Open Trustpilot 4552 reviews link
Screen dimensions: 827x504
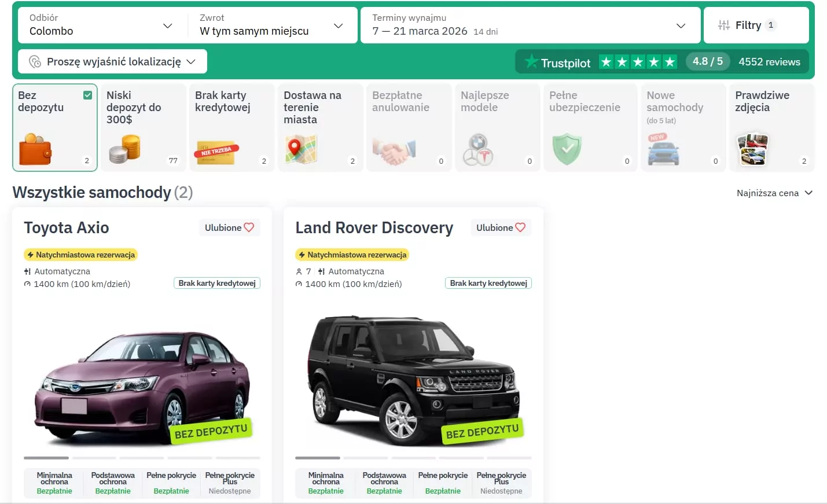(x=769, y=62)
